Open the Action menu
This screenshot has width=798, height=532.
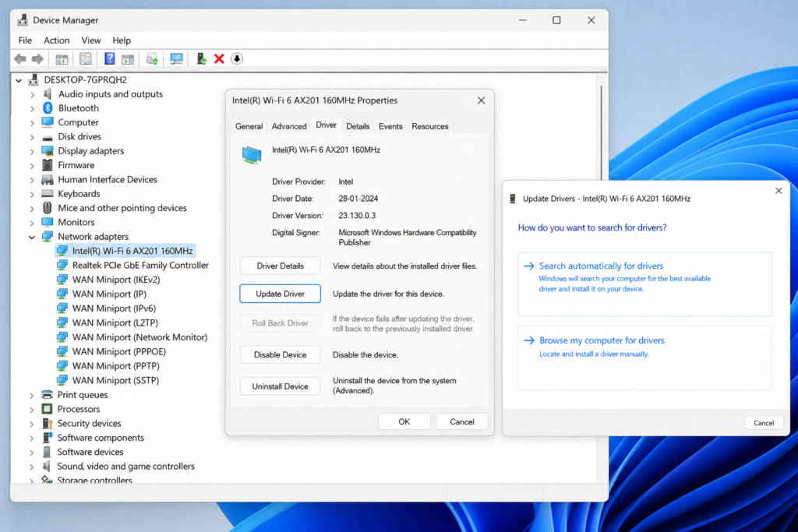(56, 41)
